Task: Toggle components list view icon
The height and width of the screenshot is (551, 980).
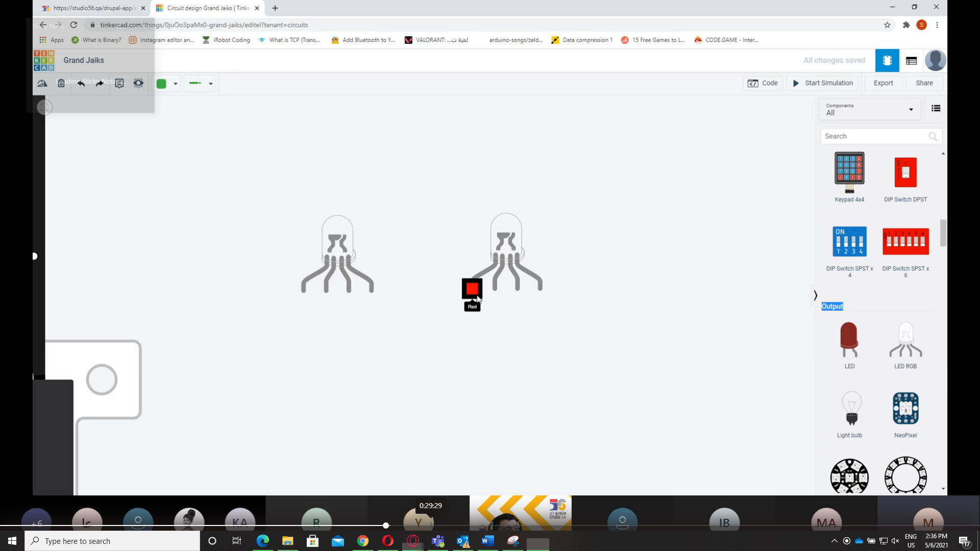Action: click(936, 108)
